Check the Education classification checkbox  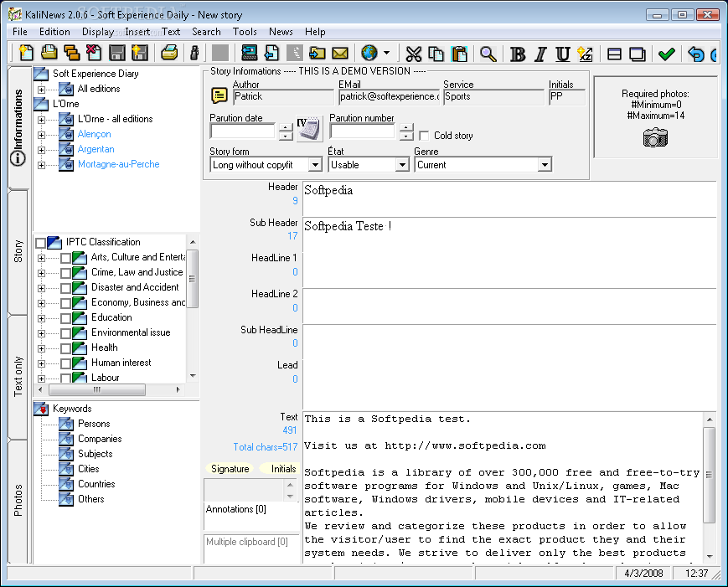(x=65, y=318)
